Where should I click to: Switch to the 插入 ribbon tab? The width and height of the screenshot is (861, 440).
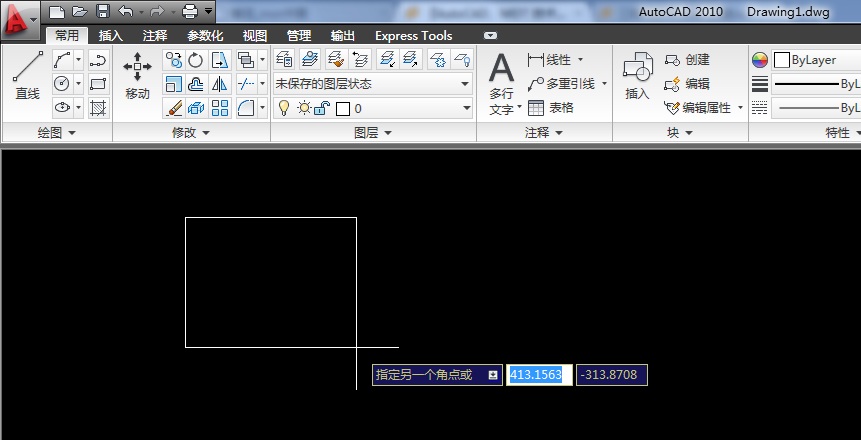click(110, 36)
